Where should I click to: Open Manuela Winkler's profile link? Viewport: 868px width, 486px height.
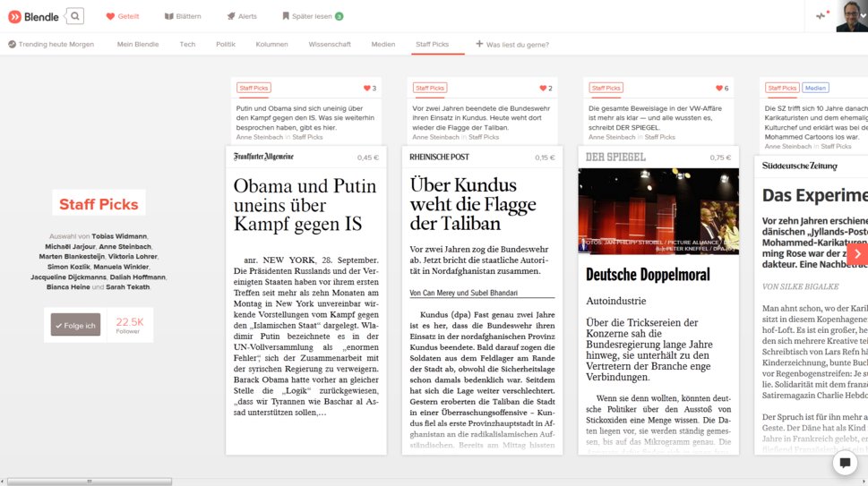click(x=121, y=267)
